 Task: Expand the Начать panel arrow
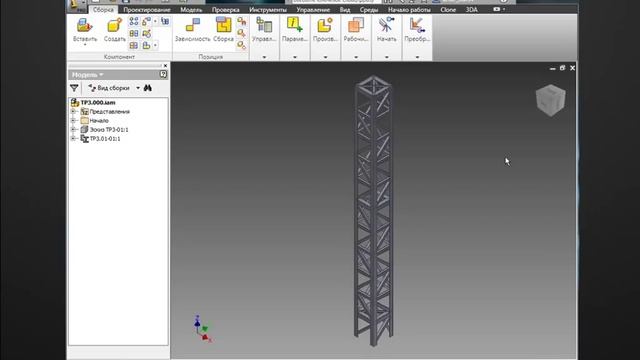click(x=387, y=57)
